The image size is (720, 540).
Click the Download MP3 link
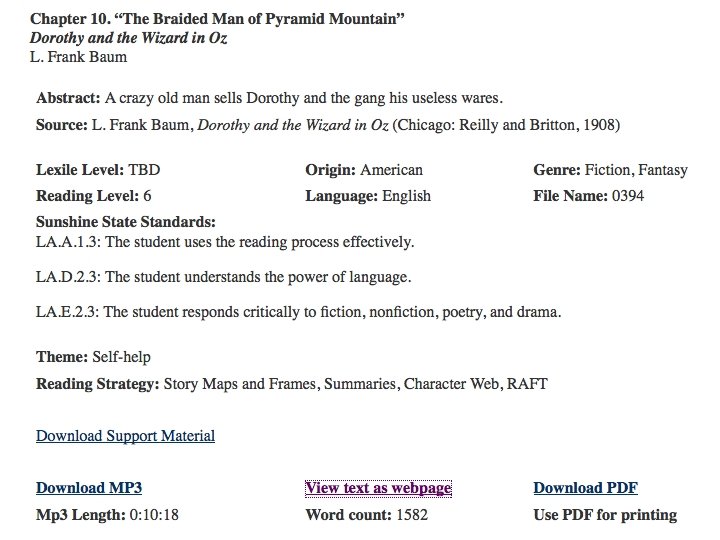pos(89,488)
